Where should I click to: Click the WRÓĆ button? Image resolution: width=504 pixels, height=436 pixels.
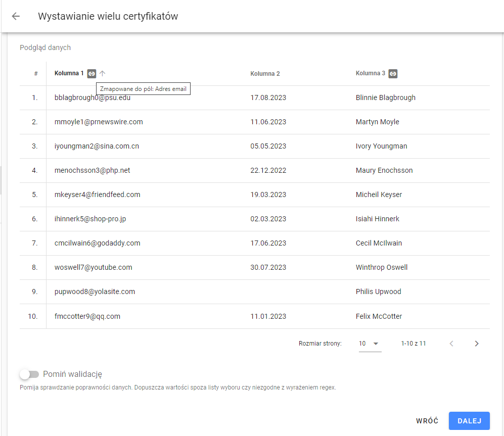(427, 420)
